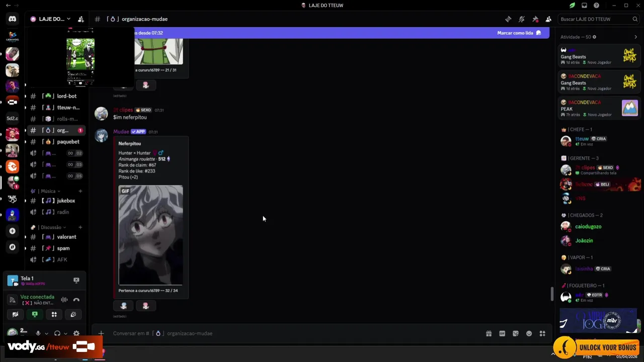The width and height of the screenshot is (644, 362).
Task: Open microphone input options arrow
Action: 46,333
